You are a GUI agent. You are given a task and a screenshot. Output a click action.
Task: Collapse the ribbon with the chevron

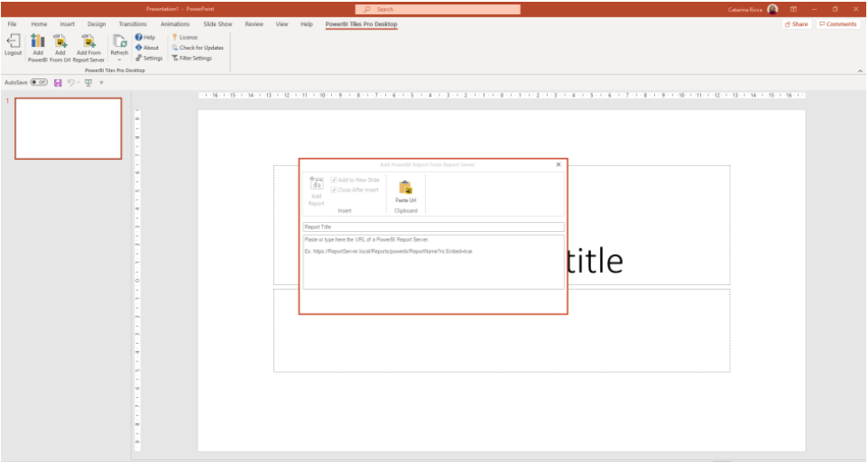860,71
